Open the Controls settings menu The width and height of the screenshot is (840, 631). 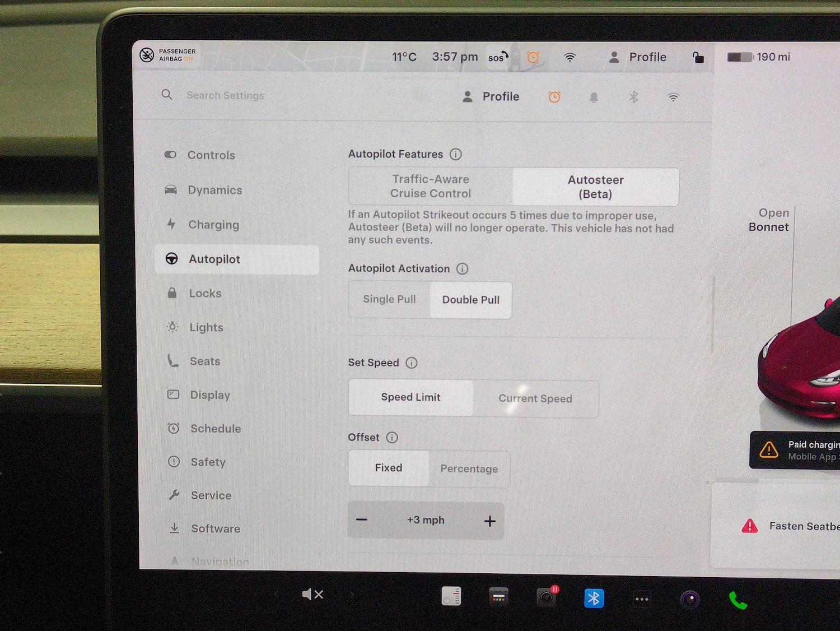(211, 155)
